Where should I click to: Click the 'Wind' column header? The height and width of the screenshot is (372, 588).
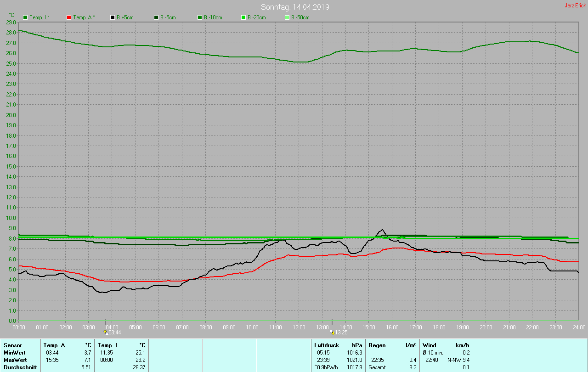coord(430,345)
